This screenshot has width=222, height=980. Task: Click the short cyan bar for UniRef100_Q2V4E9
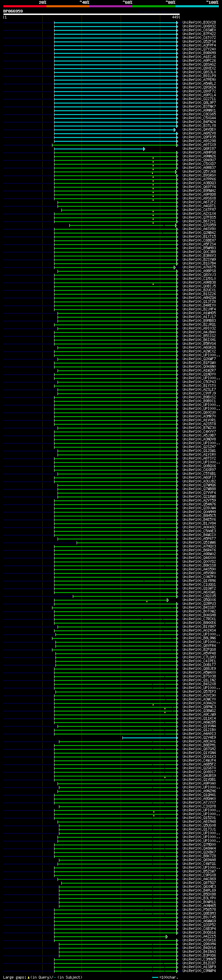point(150,738)
